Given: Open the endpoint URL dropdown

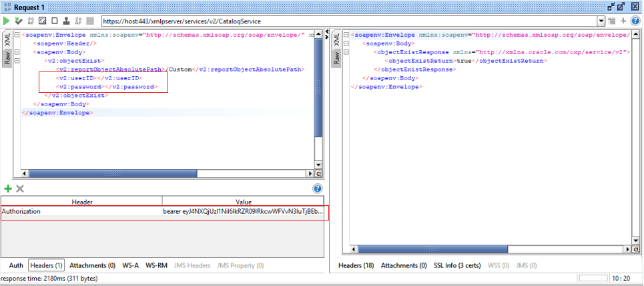Looking at the screenshot, I should pos(602,21).
